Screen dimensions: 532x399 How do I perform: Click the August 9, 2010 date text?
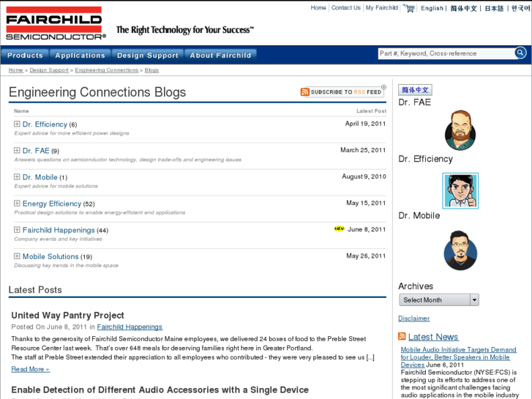click(x=364, y=176)
